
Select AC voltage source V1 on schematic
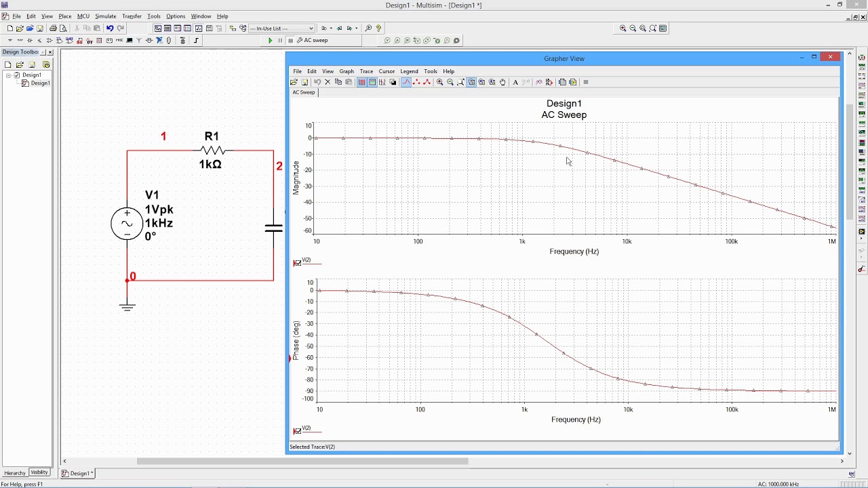127,223
